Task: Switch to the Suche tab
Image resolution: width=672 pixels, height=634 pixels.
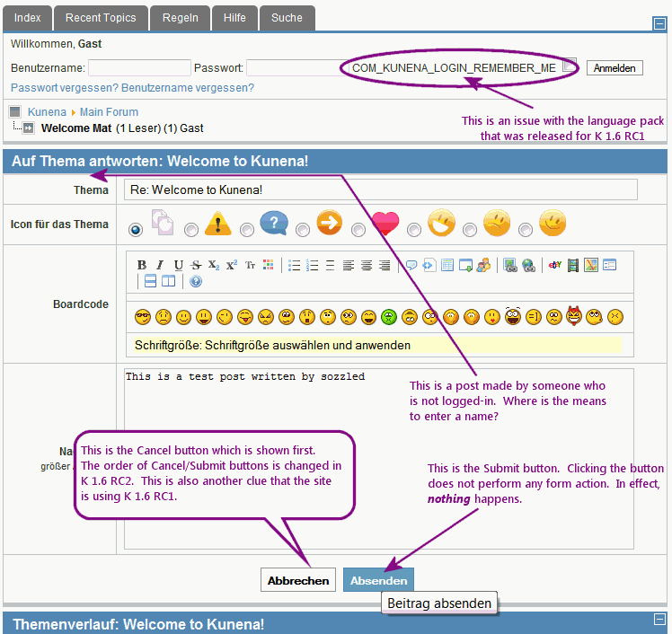Action: point(287,18)
